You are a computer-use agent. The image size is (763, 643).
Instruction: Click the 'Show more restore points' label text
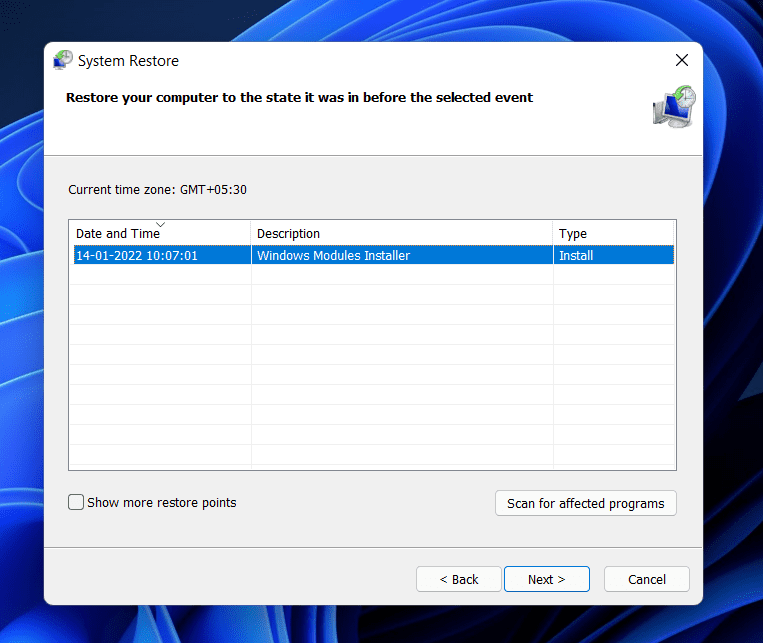click(x=161, y=503)
